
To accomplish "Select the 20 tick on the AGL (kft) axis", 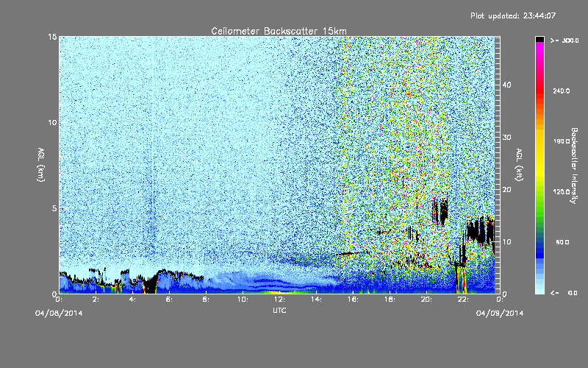I will 506,190.
